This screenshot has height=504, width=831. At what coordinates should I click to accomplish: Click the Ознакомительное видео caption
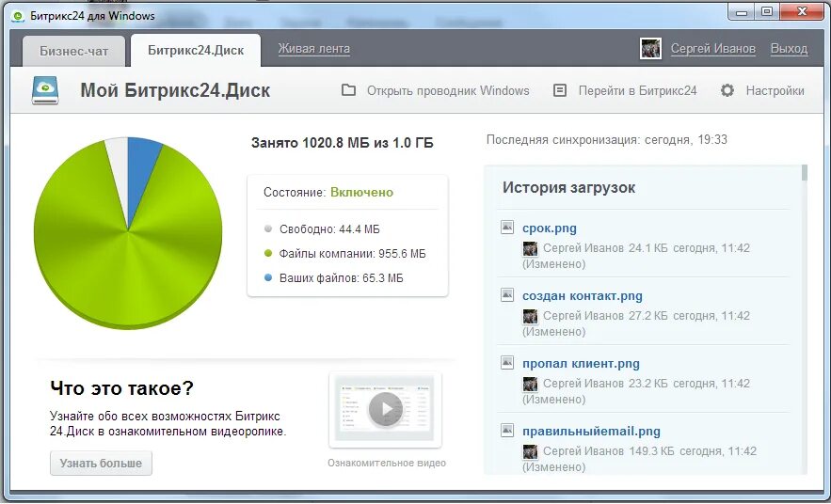tap(387, 463)
